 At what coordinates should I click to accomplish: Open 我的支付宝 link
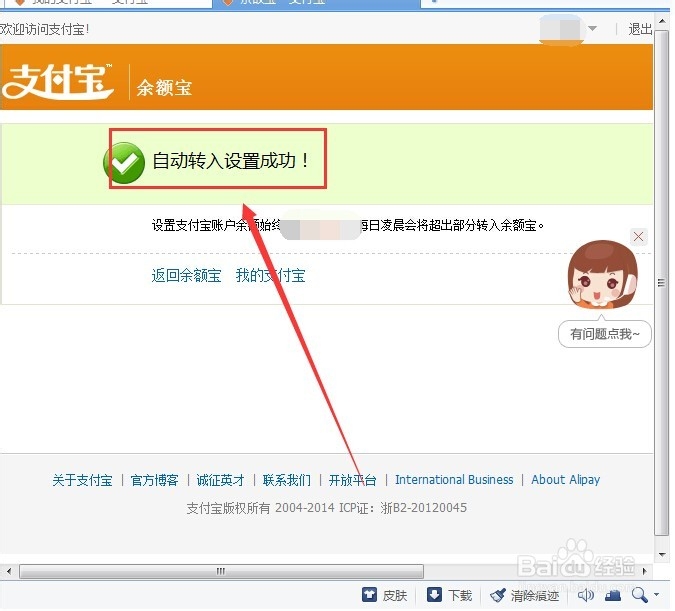click(x=270, y=275)
